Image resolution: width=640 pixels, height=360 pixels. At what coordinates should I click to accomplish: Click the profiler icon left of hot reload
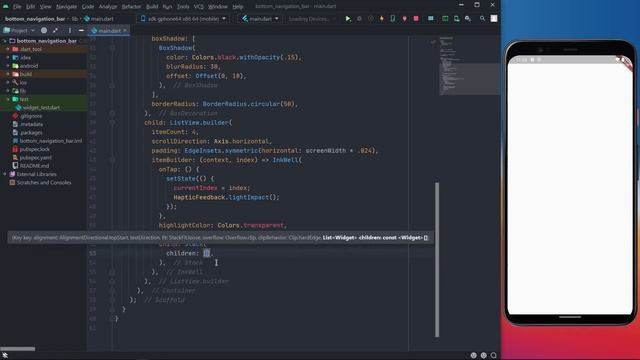pos(371,19)
